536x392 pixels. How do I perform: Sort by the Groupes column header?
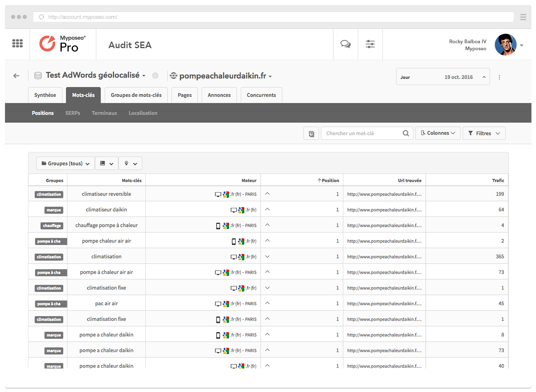(54, 180)
